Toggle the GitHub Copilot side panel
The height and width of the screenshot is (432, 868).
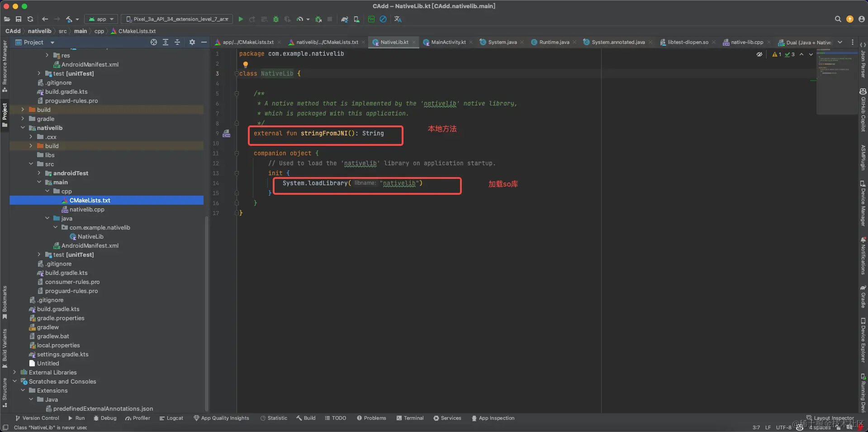point(863,110)
